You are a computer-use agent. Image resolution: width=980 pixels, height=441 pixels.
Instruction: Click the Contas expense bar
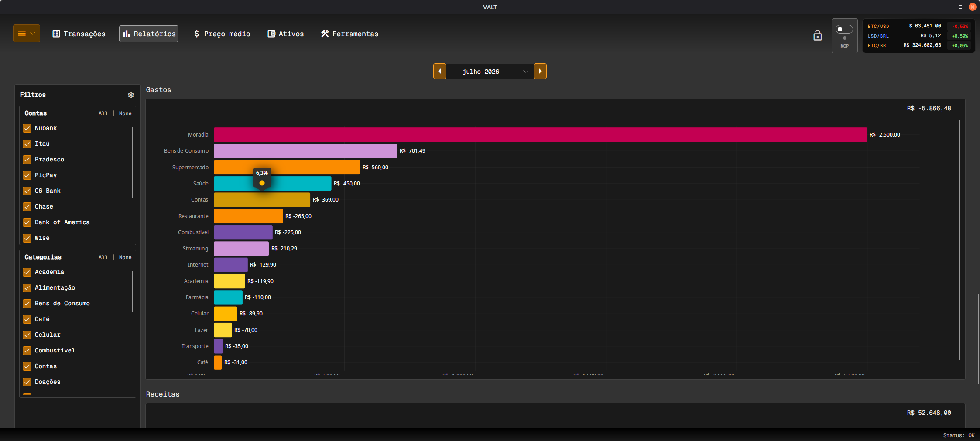(262, 200)
